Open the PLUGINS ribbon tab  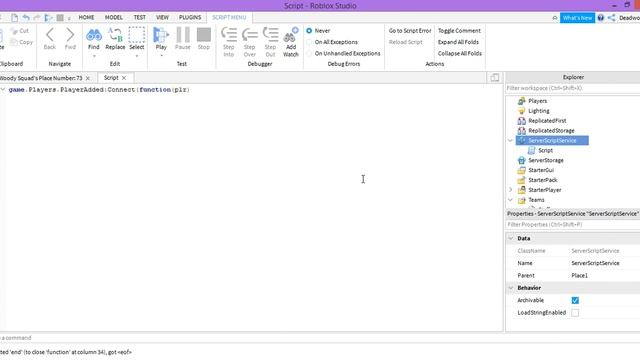190,18
